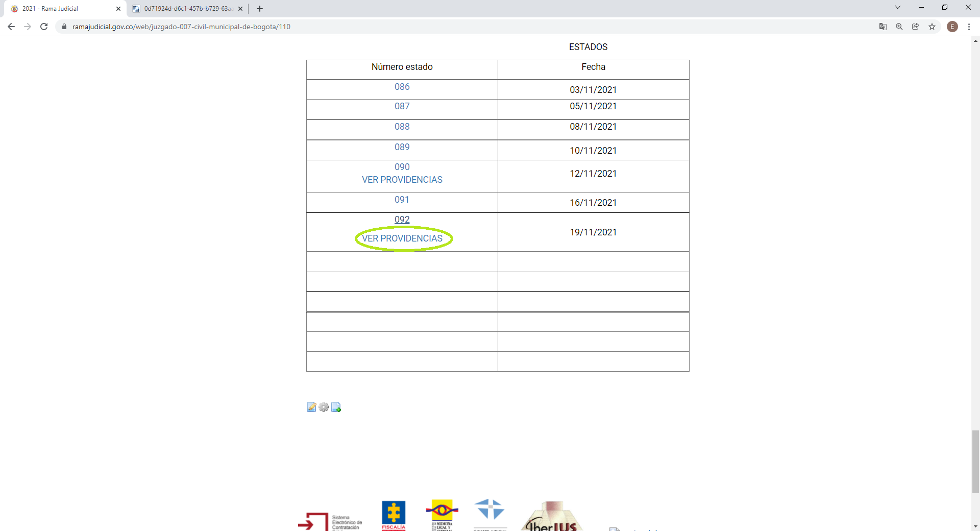The image size is (980, 531).
Task: Open Chrome three-dot menu
Action: (969, 27)
